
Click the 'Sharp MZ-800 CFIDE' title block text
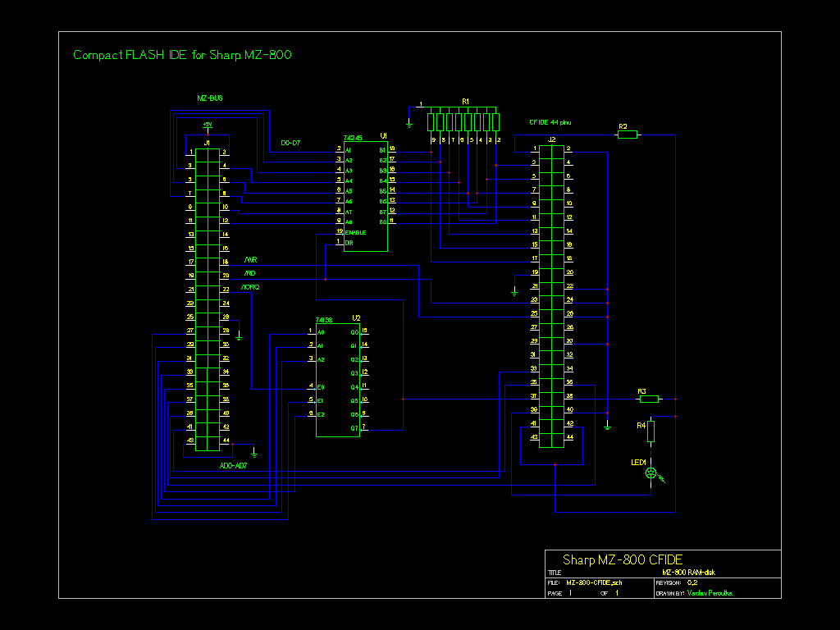tap(623, 559)
